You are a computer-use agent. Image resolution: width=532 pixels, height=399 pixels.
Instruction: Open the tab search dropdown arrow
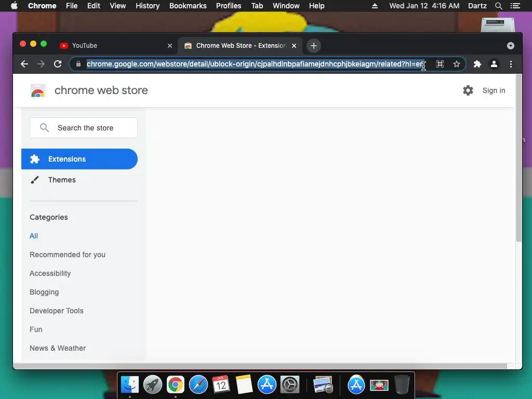click(510, 46)
